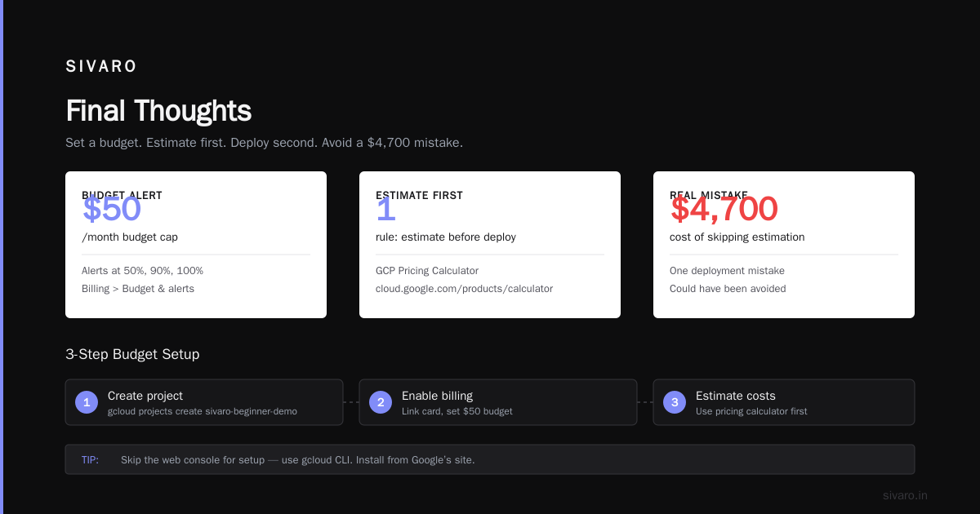The height and width of the screenshot is (514, 980).
Task: Select the red $4,700 figure
Action: 724,209
